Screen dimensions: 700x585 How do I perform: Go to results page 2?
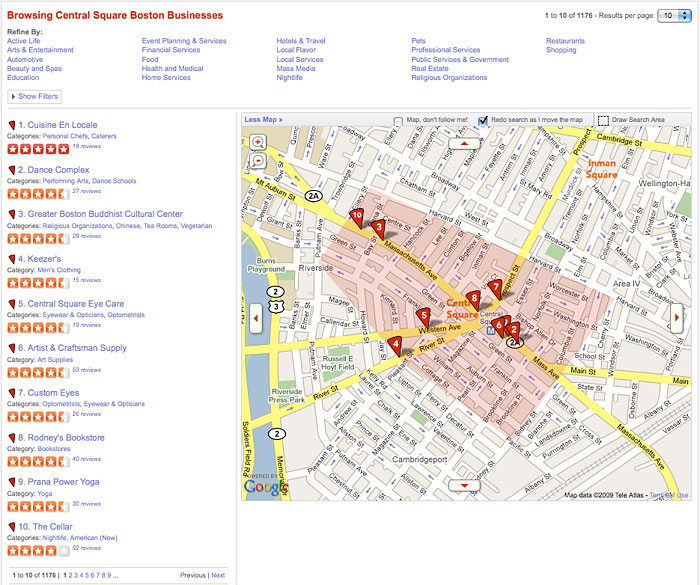(x=71, y=575)
